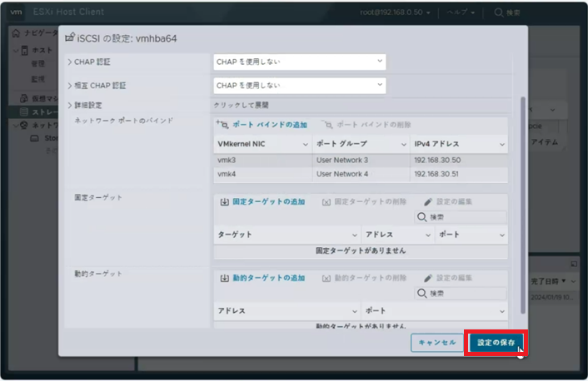Click the キャンセル button
588x381 pixels.
(x=437, y=343)
